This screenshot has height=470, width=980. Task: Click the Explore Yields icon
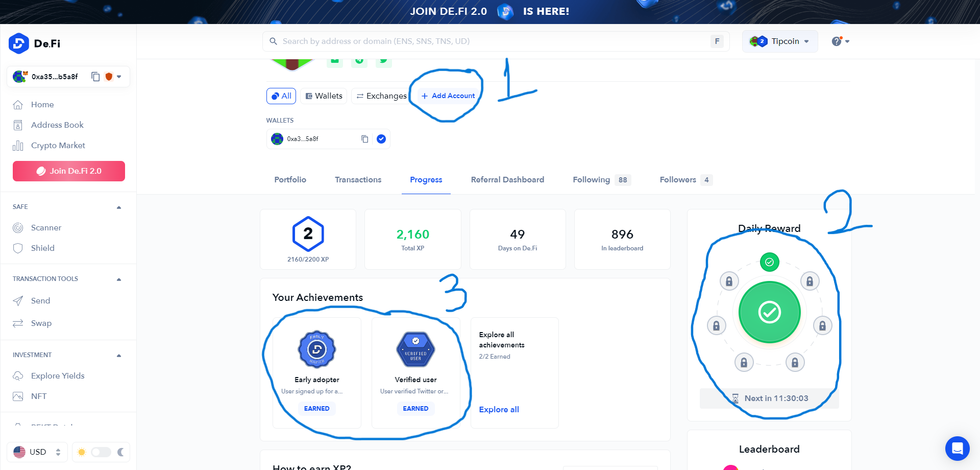pos(18,376)
